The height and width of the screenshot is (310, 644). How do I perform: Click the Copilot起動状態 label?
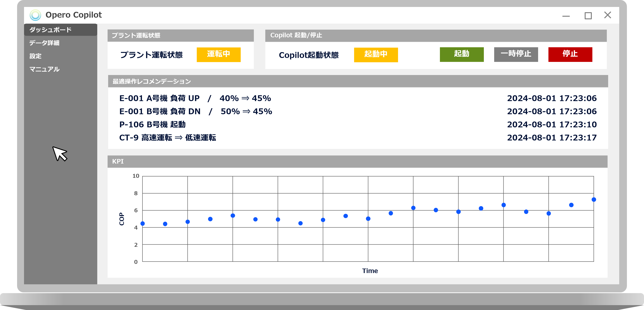click(308, 55)
